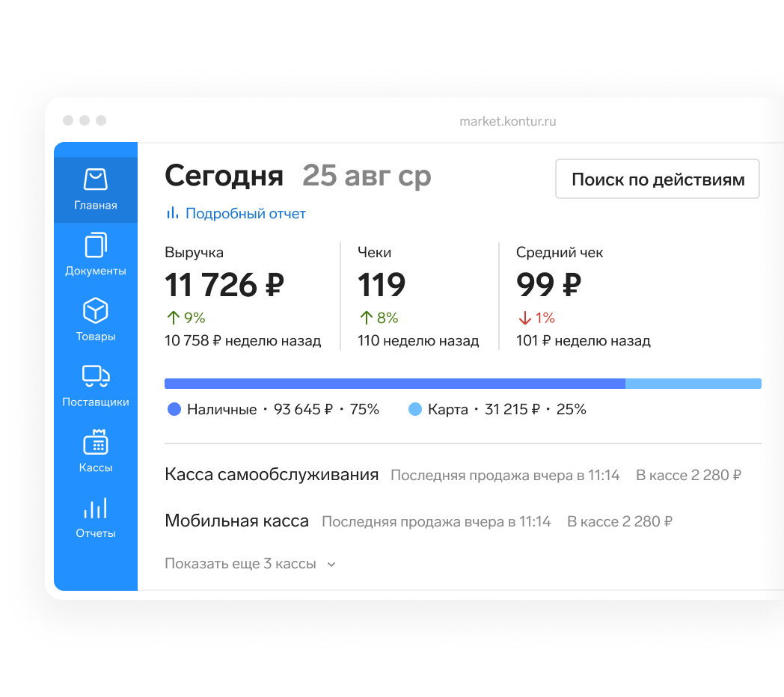784x697 pixels.
Task: Click the Главная shopping bag icon
Action: [x=96, y=179]
